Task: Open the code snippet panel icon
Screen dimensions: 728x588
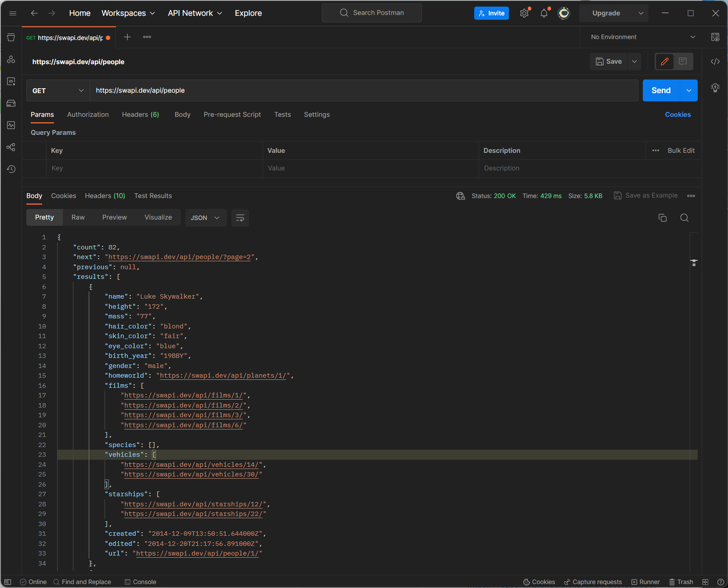Action: 715,61
